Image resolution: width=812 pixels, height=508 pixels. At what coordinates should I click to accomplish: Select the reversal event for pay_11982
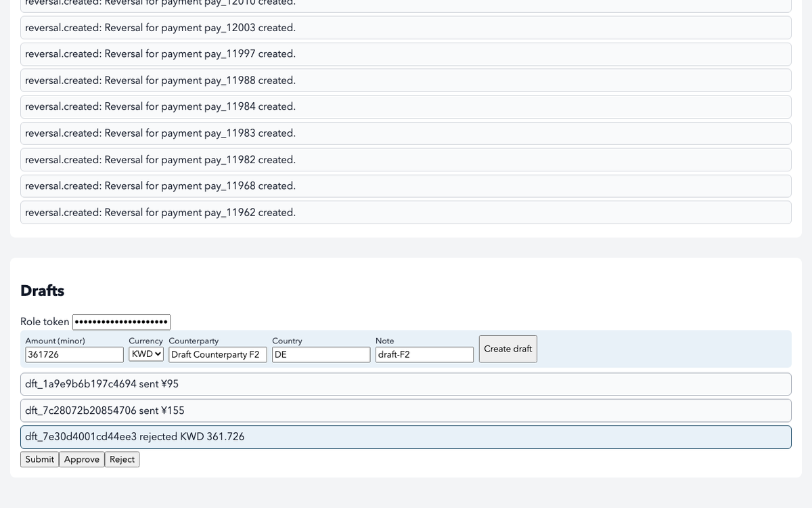click(406, 160)
